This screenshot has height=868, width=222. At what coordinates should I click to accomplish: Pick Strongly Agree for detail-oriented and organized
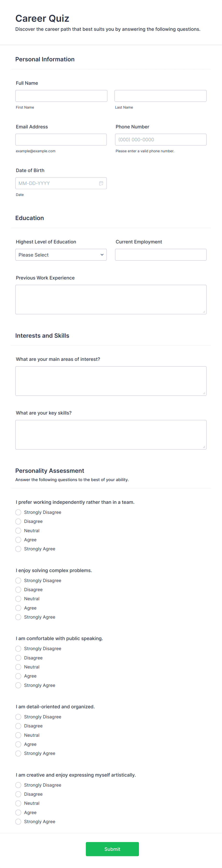pyautogui.click(x=18, y=753)
